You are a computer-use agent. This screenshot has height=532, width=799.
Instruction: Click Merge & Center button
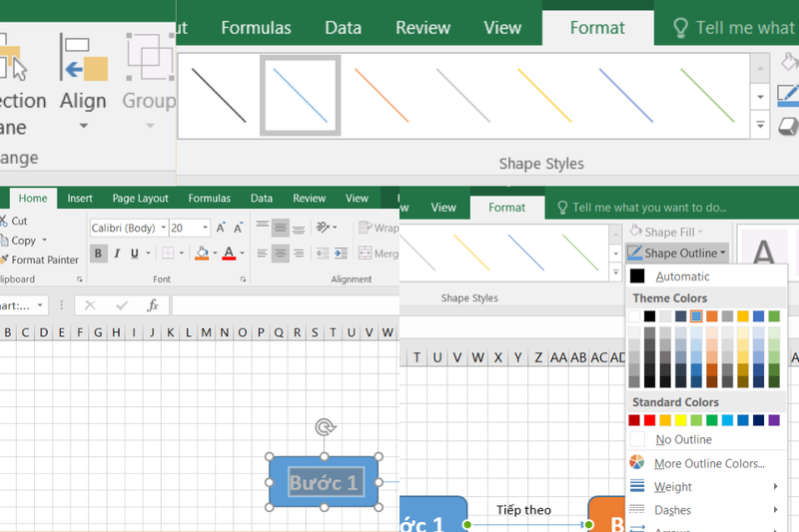click(x=379, y=253)
